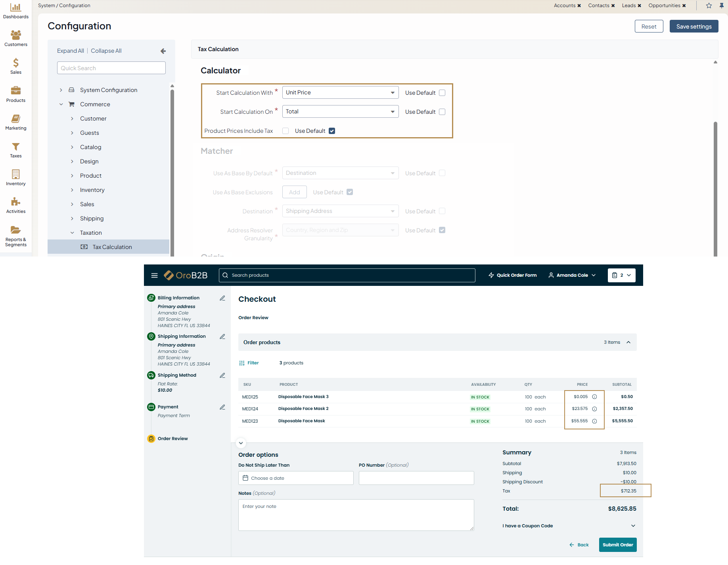Edit Billing Information with pencil icon
Image resolution: width=728 pixels, height=565 pixels.
(x=222, y=298)
